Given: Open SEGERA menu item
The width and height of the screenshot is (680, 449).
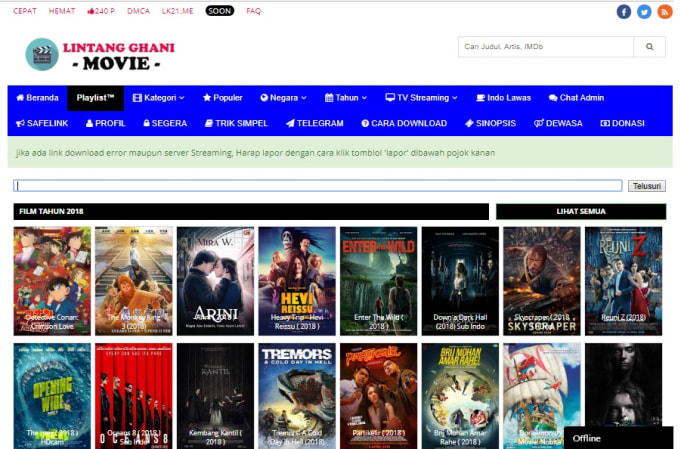Looking at the screenshot, I should click(165, 124).
